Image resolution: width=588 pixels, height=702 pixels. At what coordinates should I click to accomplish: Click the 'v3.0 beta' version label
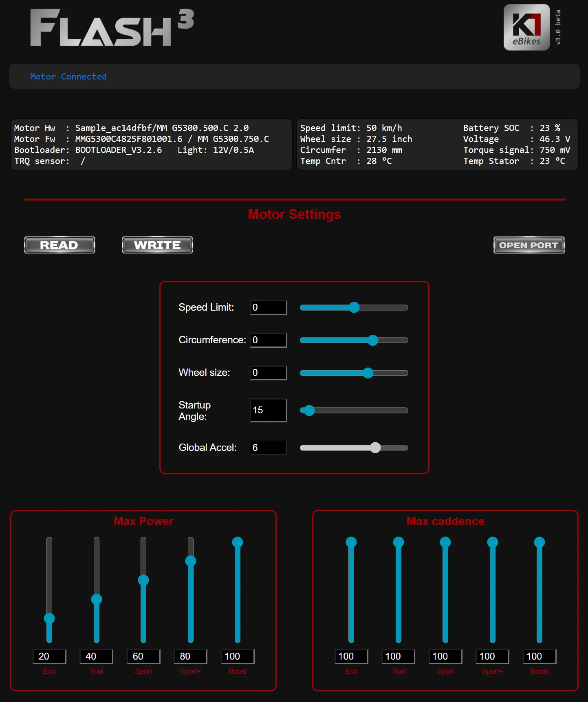[558, 27]
